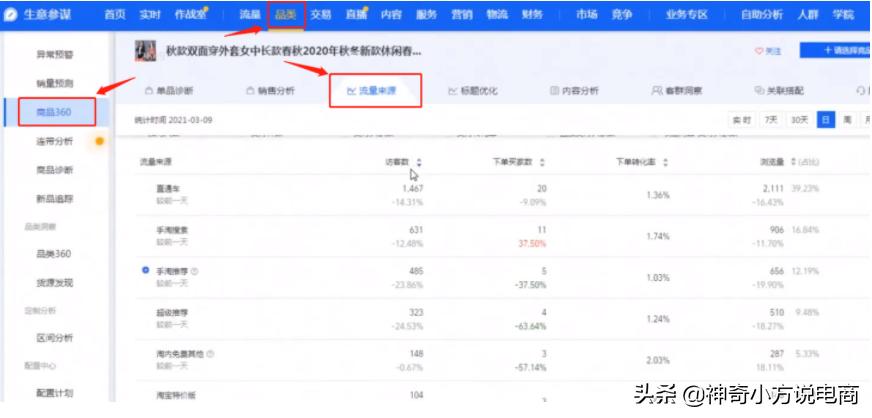Open 市场 in top navigation

[586, 15]
